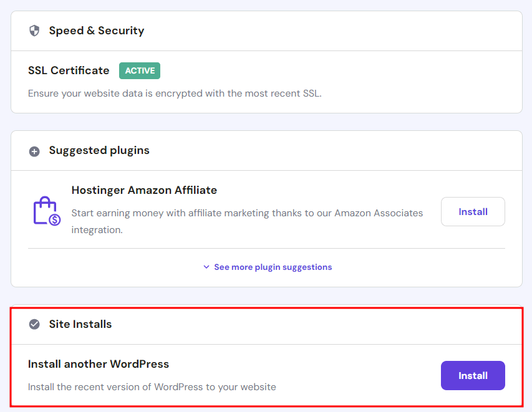
Task: Select the SSL Certificate heading
Action: [x=69, y=70]
